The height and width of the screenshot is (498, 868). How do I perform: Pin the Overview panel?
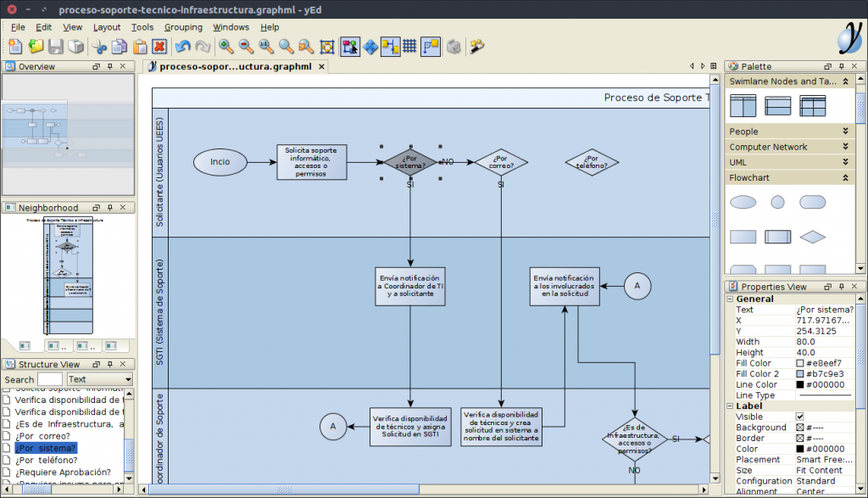coord(109,66)
